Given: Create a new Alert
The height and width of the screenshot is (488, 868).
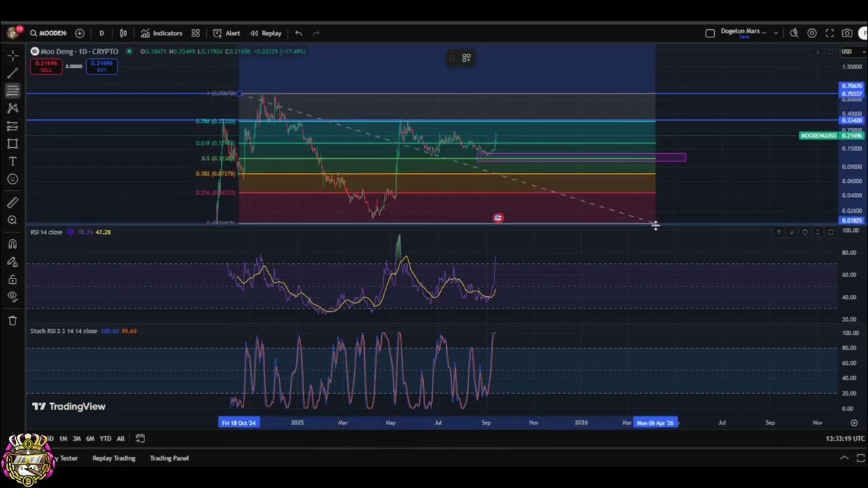Looking at the screenshot, I should pos(226,33).
